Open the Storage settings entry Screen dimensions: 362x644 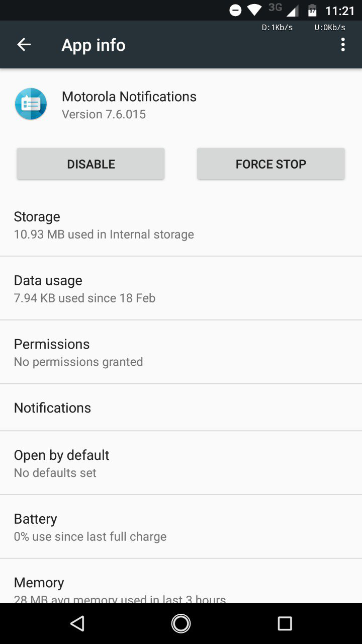(x=181, y=225)
